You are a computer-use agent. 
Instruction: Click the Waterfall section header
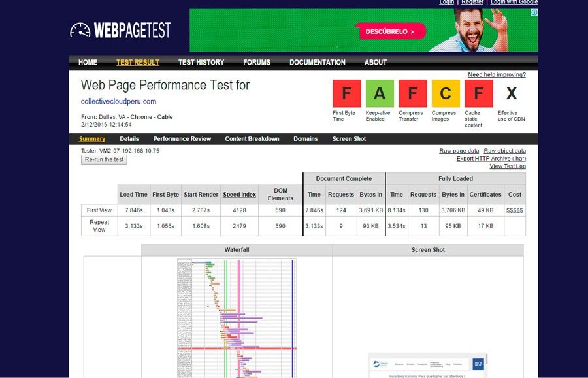pos(237,250)
